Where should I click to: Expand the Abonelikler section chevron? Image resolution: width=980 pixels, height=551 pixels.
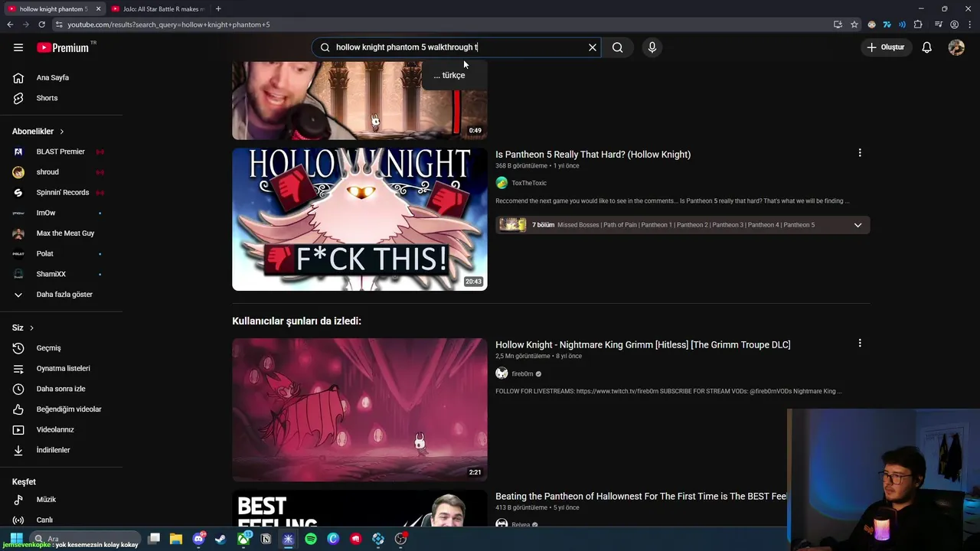62,132
